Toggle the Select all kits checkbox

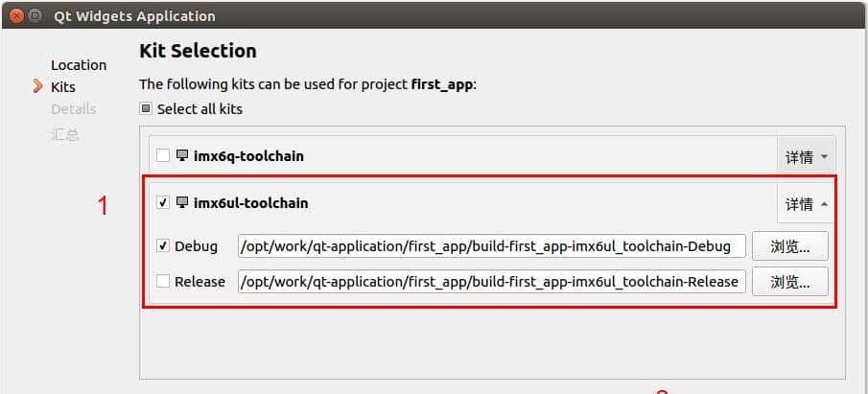146,109
